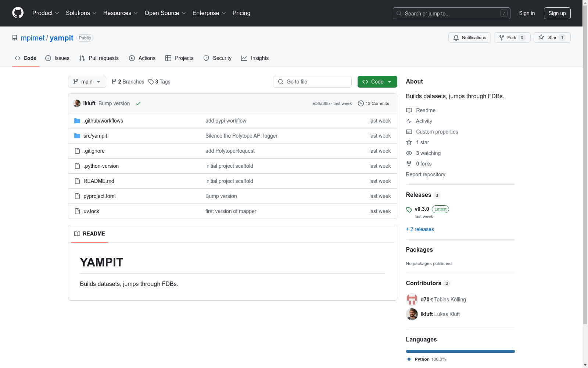Image resolution: width=588 pixels, height=368 pixels.
Task: Expand the Open Source menu
Action: [165, 13]
